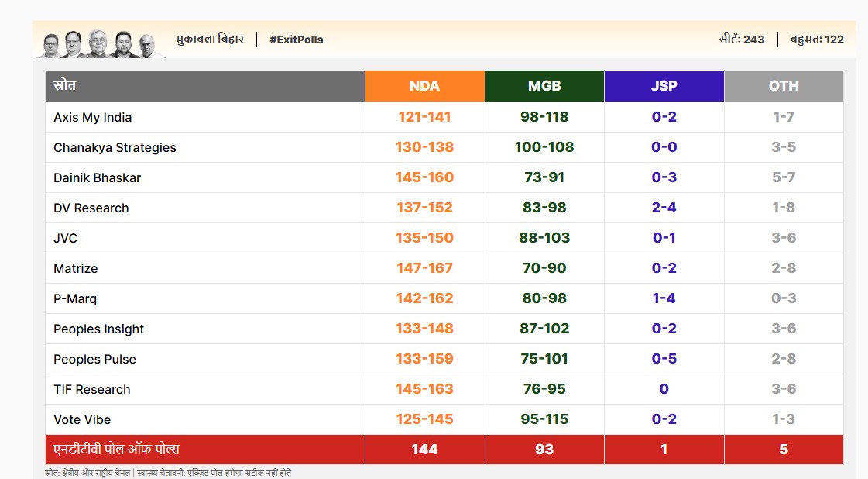Click the blue JSP column header
Screen dimensions: 868x479
(x=664, y=86)
